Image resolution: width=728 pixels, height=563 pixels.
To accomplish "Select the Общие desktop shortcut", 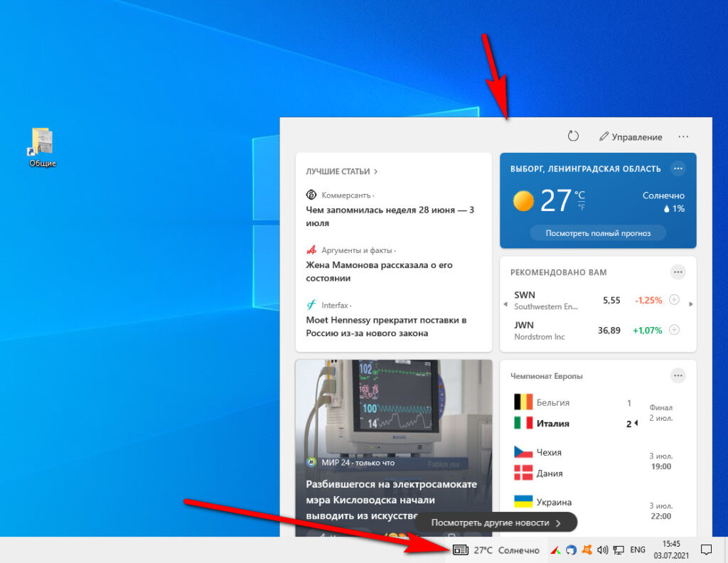I will coord(42,147).
